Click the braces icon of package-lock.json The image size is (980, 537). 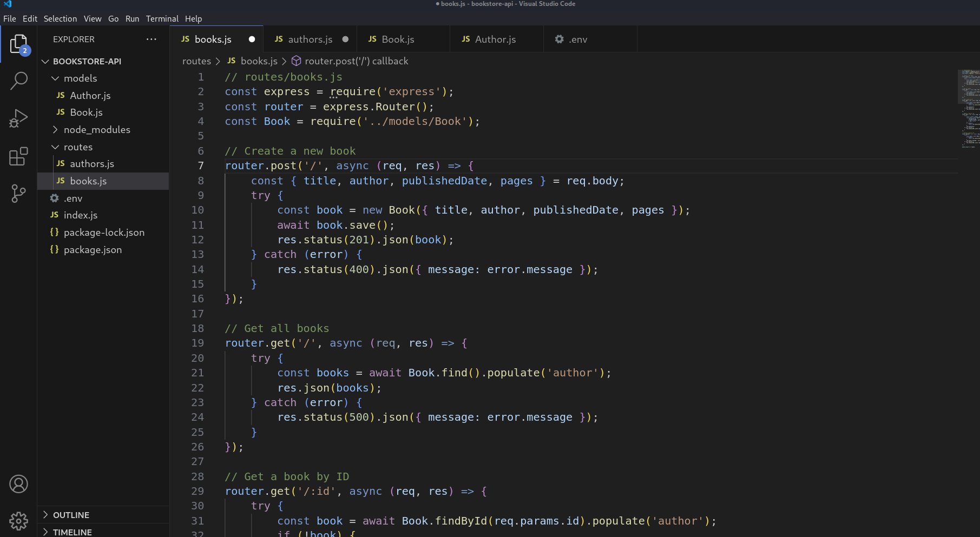[x=54, y=232]
